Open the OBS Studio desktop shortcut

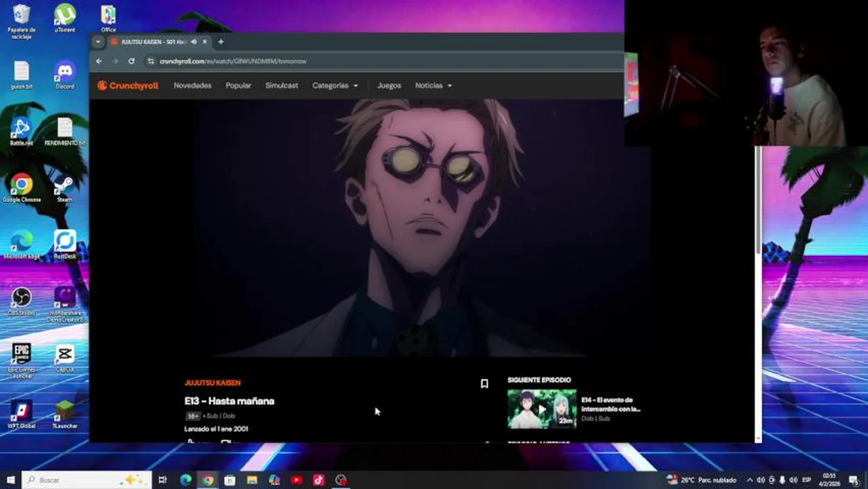pos(22,302)
